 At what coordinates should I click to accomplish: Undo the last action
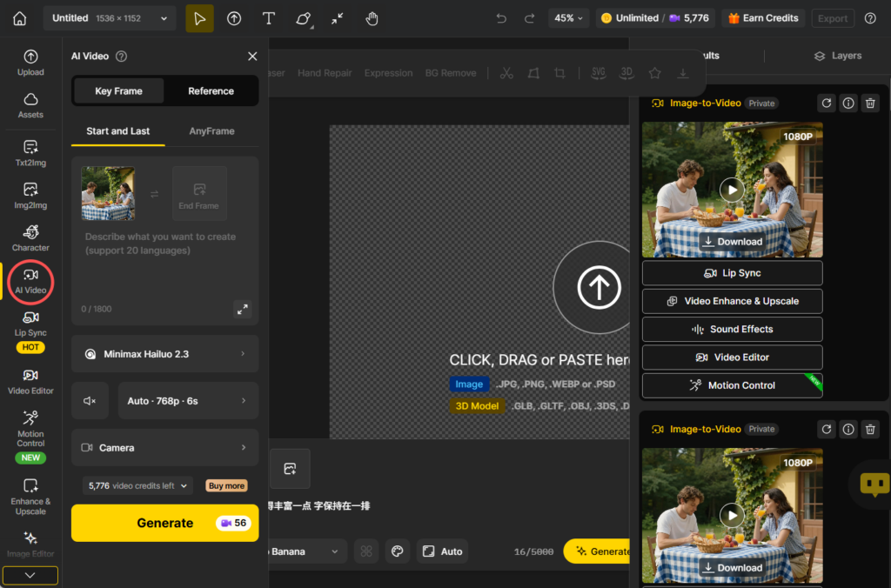[501, 18]
